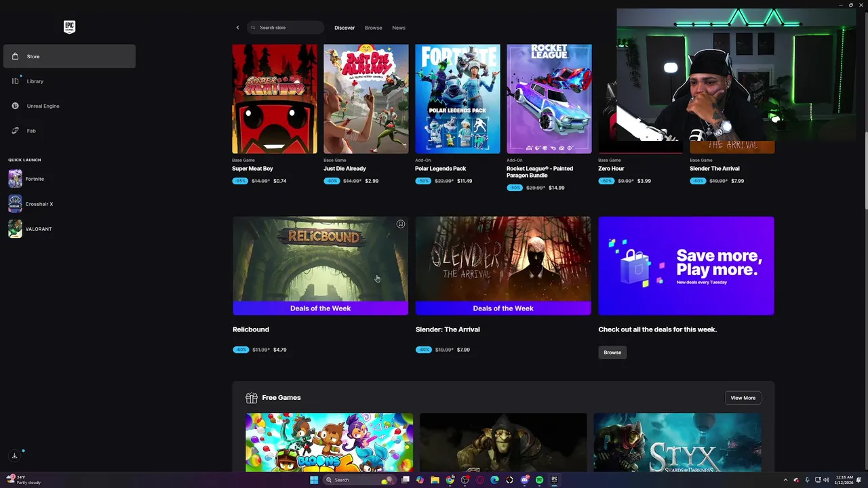Screen dimensions: 868x488
Task: Open the downloads icon at sidebar bottom
Action: click(x=14, y=455)
